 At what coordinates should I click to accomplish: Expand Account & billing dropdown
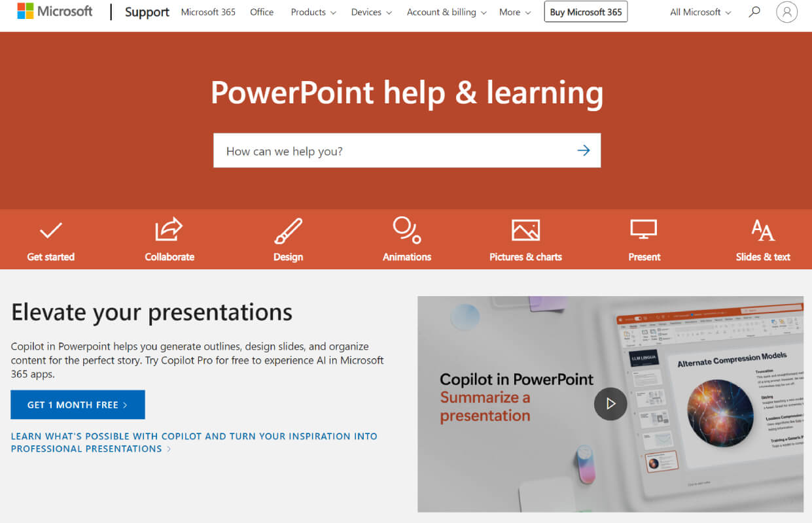pyautogui.click(x=447, y=12)
